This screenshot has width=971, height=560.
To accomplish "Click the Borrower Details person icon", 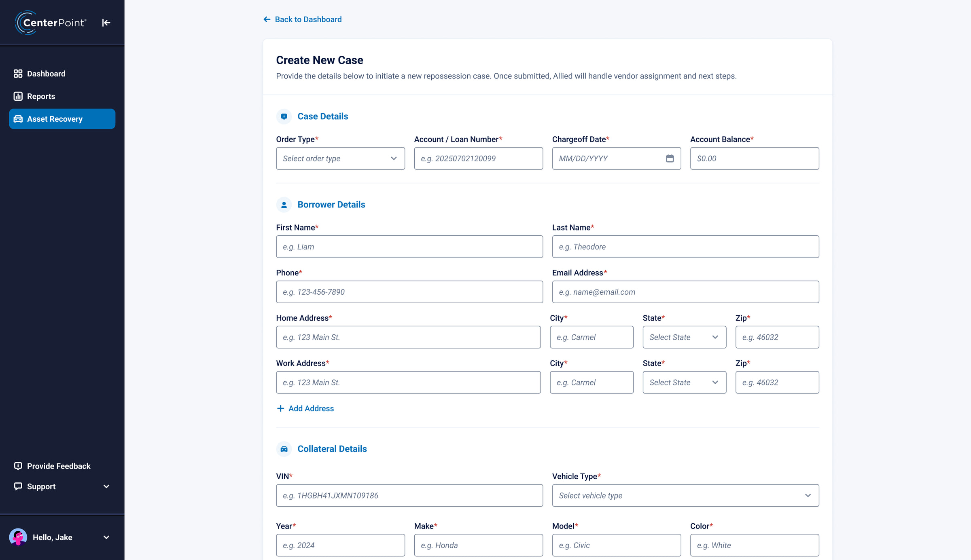I will point(284,205).
